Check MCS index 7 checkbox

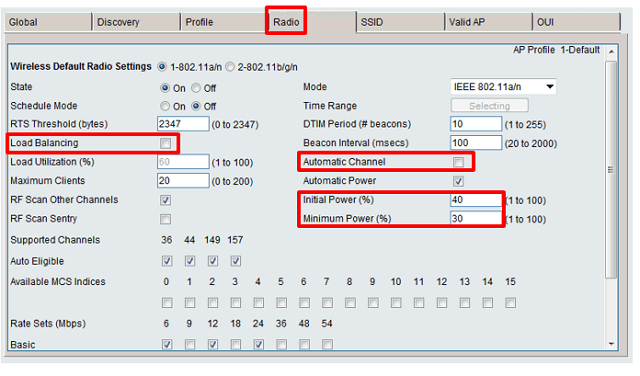pos(327,303)
